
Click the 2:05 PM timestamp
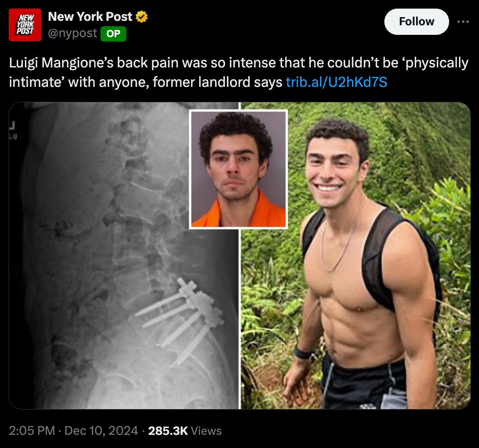(32, 431)
